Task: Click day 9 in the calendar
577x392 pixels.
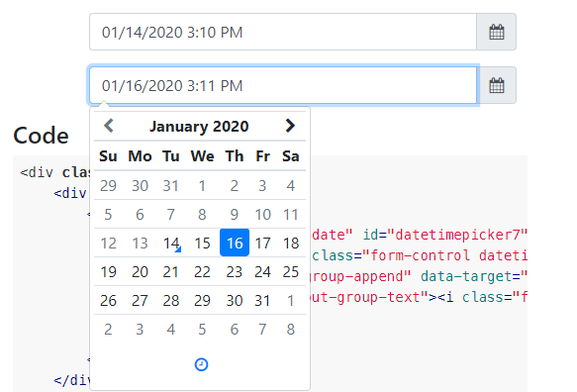Action: click(235, 214)
